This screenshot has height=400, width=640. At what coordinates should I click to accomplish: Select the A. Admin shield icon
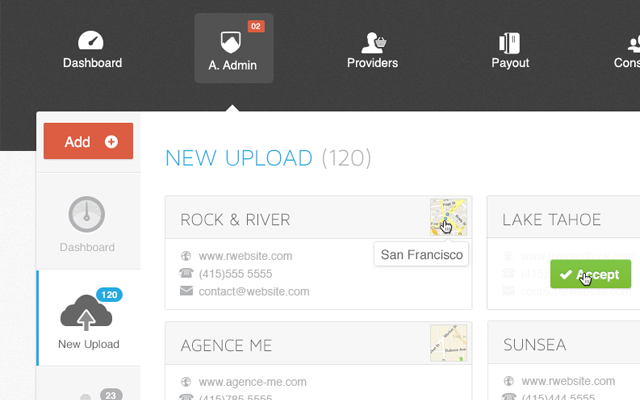[x=230, y=42]
